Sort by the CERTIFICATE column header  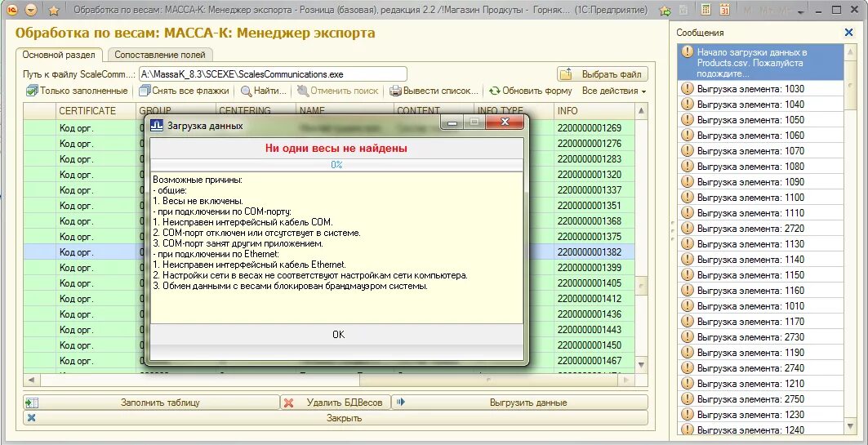[96, 111]
